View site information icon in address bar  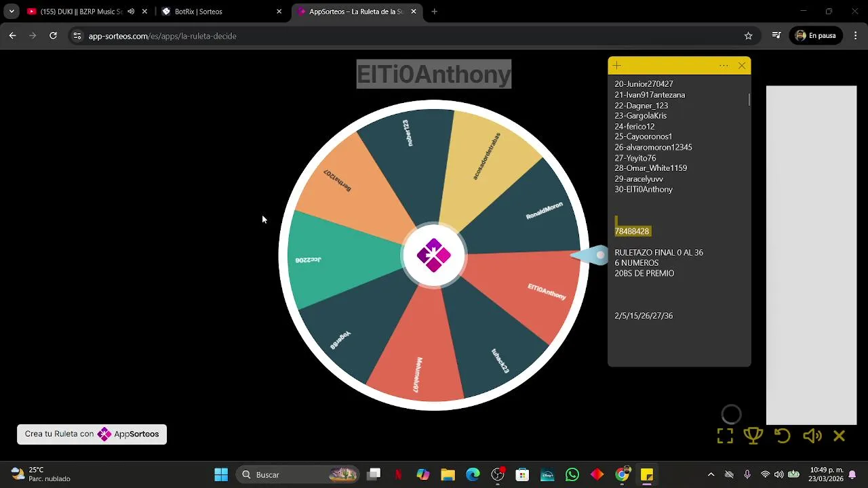[77, 36]
